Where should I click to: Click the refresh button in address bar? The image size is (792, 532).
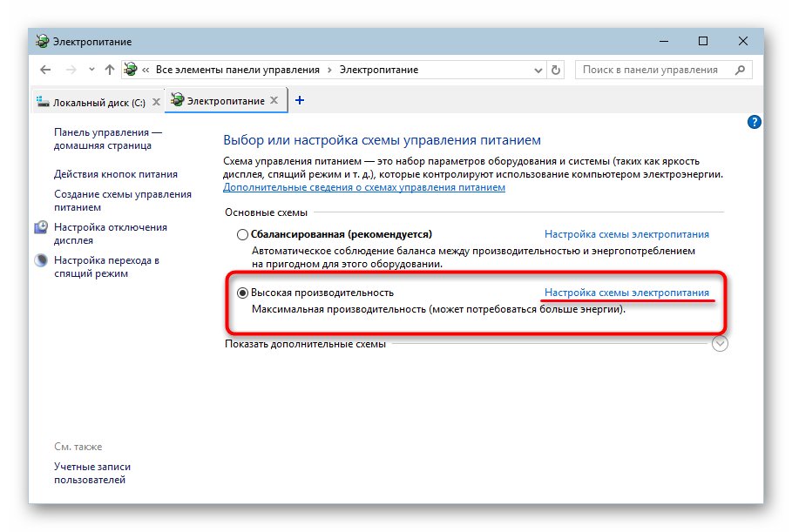(x=557, y=70)
